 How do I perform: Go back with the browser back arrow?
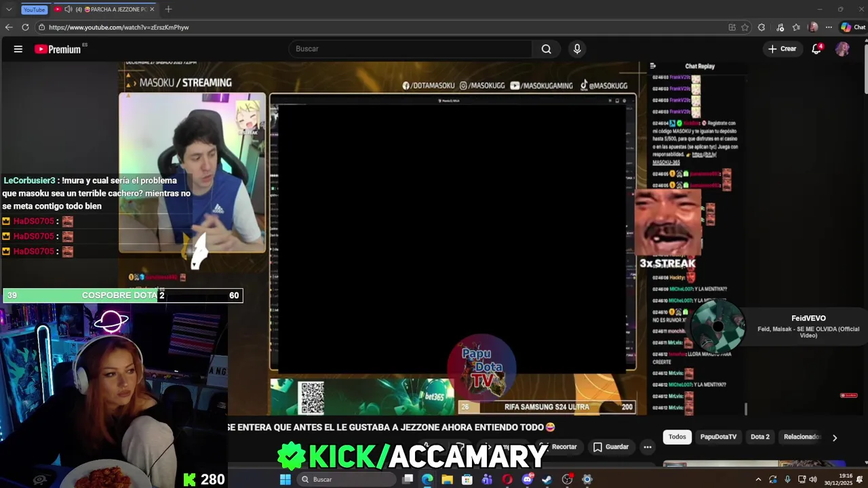[x=8, y=27]
